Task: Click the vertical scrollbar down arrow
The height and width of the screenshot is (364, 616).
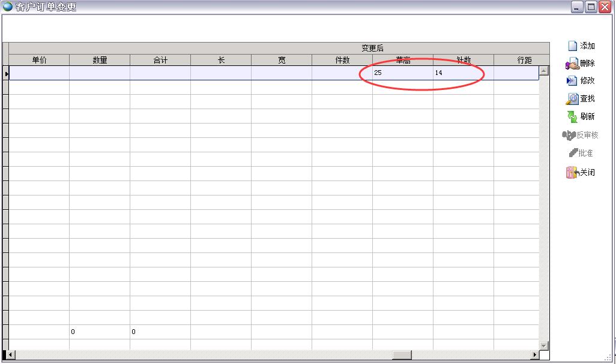Action: [544, 345]
